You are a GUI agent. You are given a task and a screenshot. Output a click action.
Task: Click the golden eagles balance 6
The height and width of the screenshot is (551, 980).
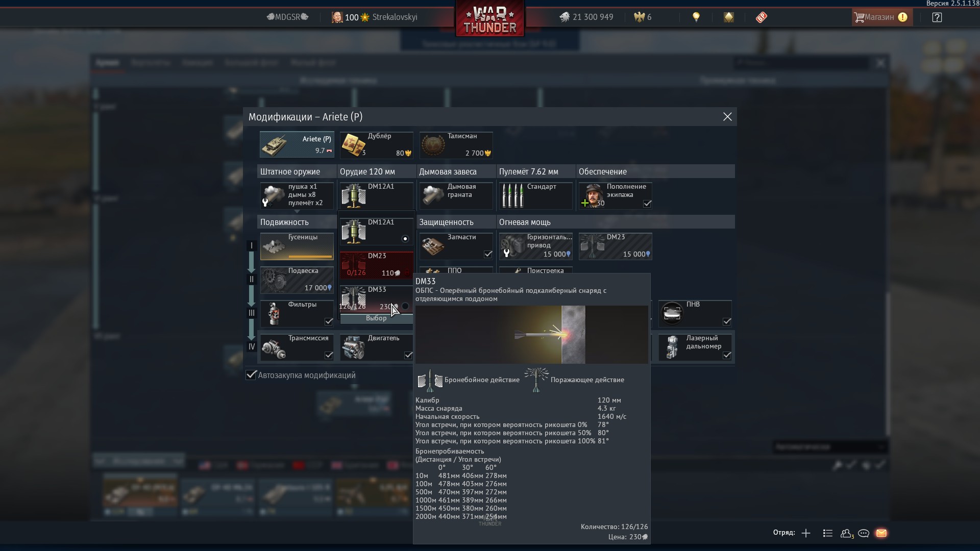[643, 17]
